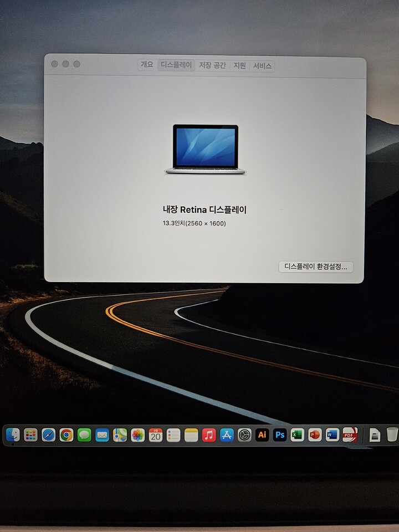
Task: Open Google Chrome in the dock
Action: tap(66, 435)
